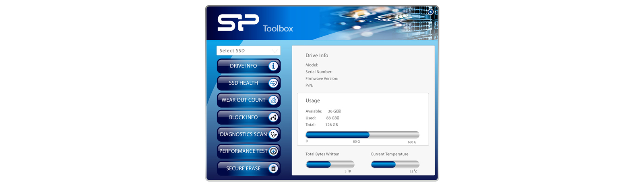This screenshot has height=186, width=644.
Task: Click the nodes icon on Block Info
Action: [273, 117]
